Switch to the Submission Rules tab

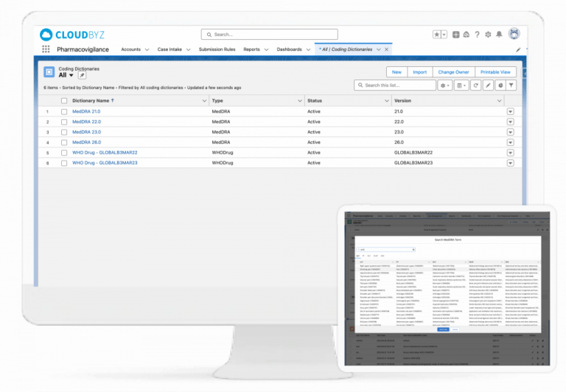(217, 49)
